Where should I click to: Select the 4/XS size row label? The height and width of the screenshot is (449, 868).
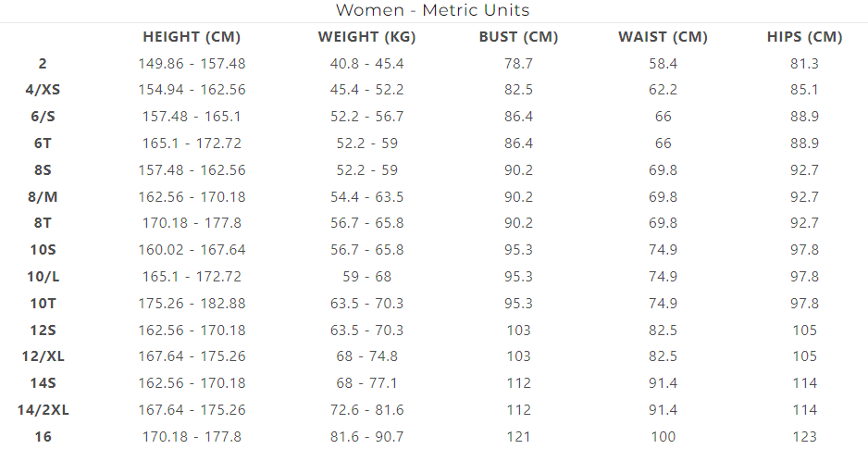tap(43, 90)
